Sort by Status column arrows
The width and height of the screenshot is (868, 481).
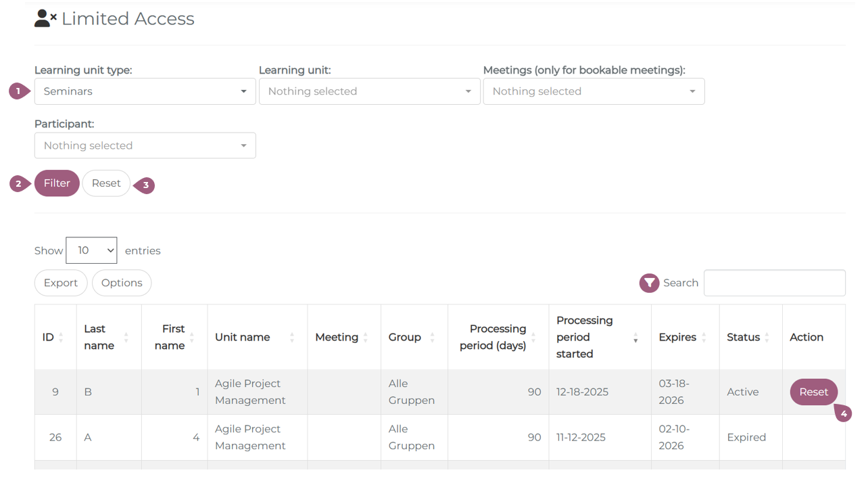(767, 338)
